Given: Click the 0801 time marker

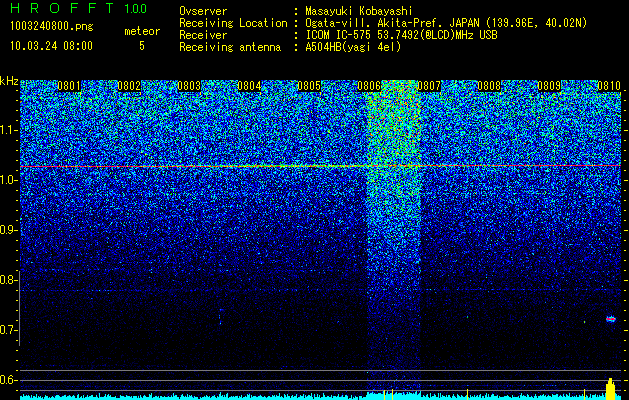Looking at the screenshot, I should (x=69, y=86).
